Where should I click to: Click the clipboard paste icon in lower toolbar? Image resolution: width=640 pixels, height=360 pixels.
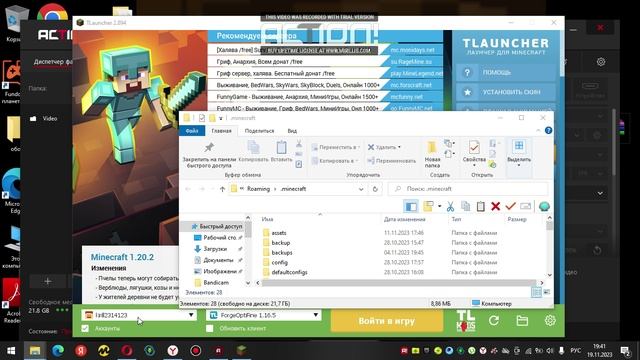pyautogui.click(x=480, y=207)
